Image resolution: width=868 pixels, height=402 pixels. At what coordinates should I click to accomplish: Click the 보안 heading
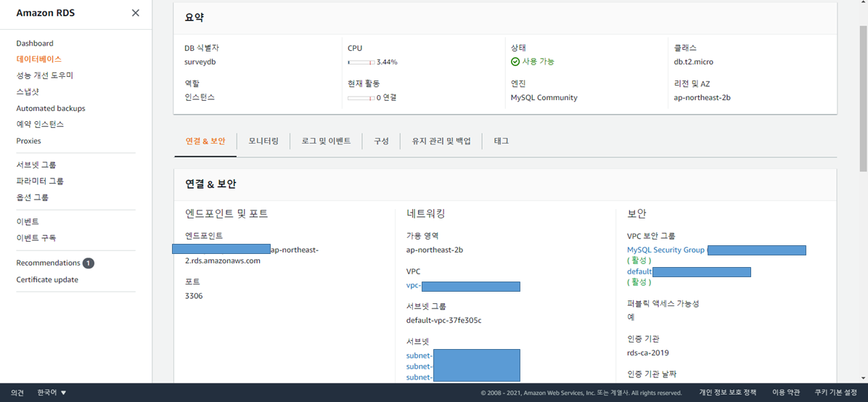pyautogui.click(x=636, y=213)
